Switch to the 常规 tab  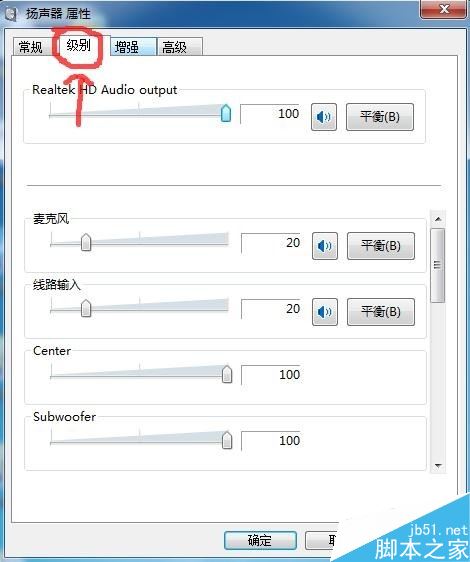[31, 47]
